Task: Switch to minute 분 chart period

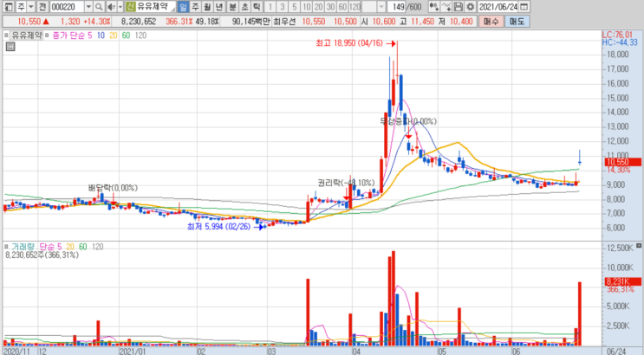Action: (232, 7)
